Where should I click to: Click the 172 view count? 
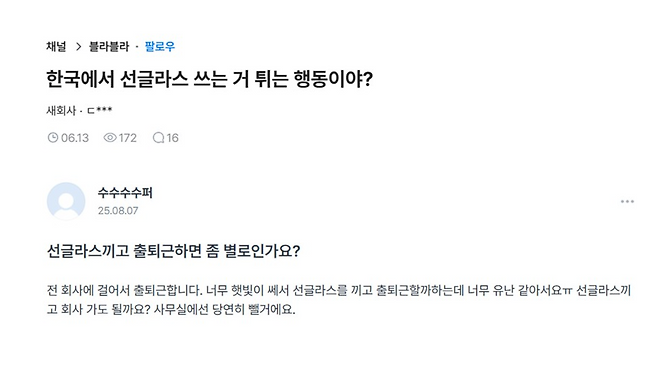coord(128,138)
